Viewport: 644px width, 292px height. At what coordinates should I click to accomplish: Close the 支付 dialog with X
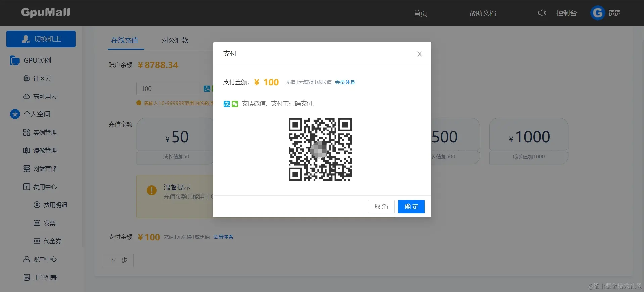(419, 54)
